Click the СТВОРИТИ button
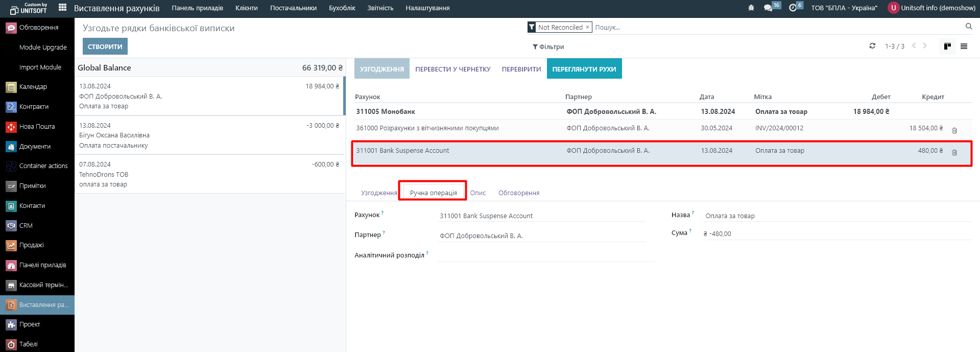This screenshot has height=352, width=980. pos(105,46)
